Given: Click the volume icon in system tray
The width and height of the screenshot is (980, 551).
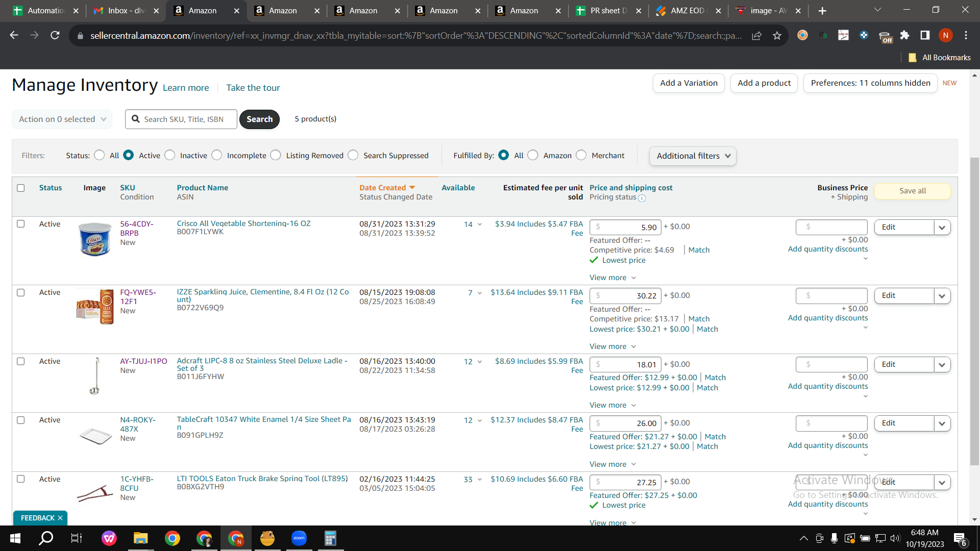Looking at the screenshot, I should (895, 538).
